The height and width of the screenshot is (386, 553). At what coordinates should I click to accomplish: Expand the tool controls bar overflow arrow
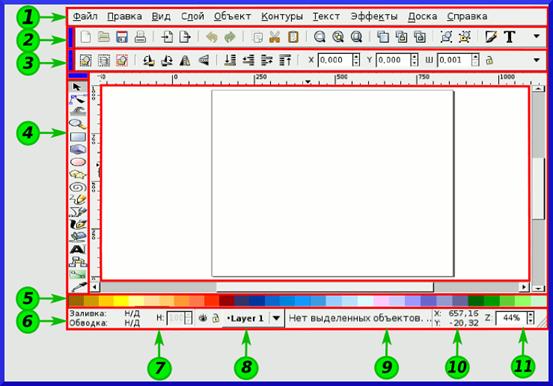[x=536, y=60]
